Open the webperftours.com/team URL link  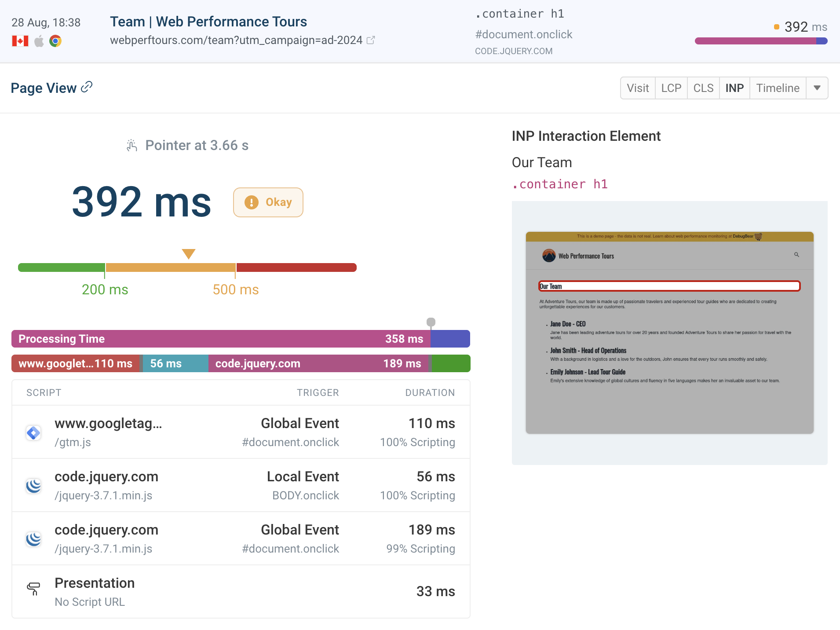click(236, 40)
